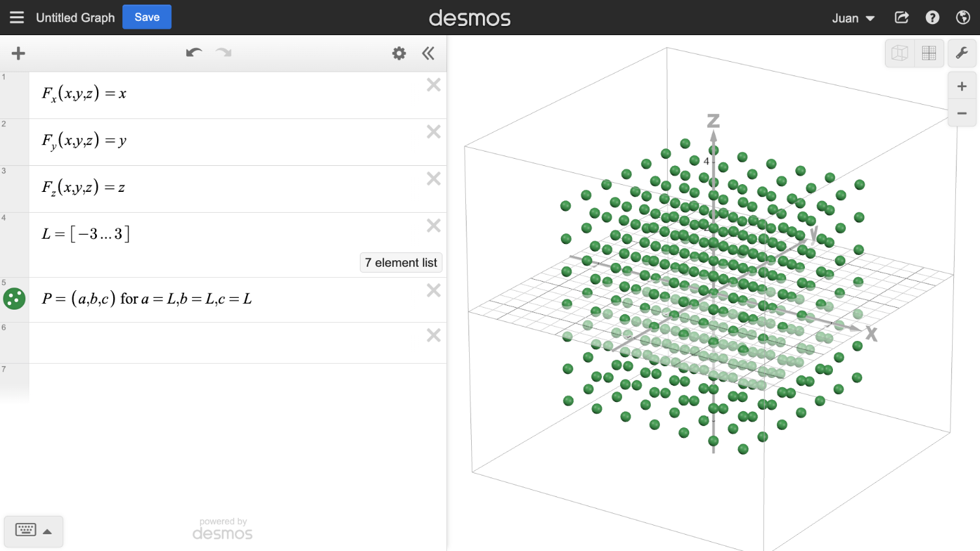Click the Add Item plus button
The height and width of the screenshot is (551, 980).
click(18, 53)
